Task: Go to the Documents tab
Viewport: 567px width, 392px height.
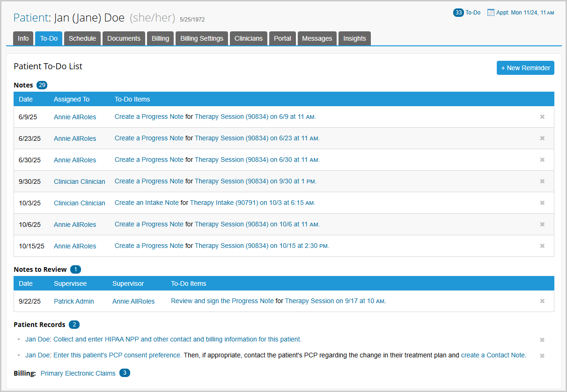Action: tap(124, 38)
